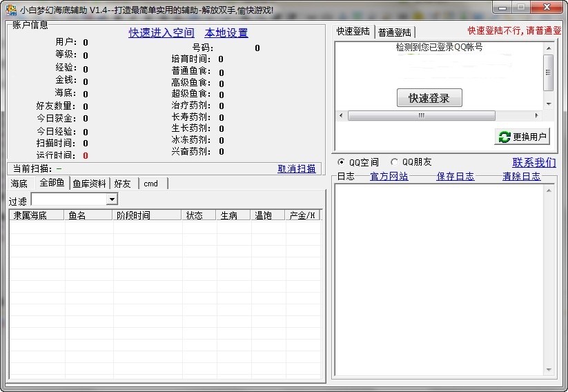Select the QQ空间 radio option
This screenshot has height=392, width=568.
[341, 162]
